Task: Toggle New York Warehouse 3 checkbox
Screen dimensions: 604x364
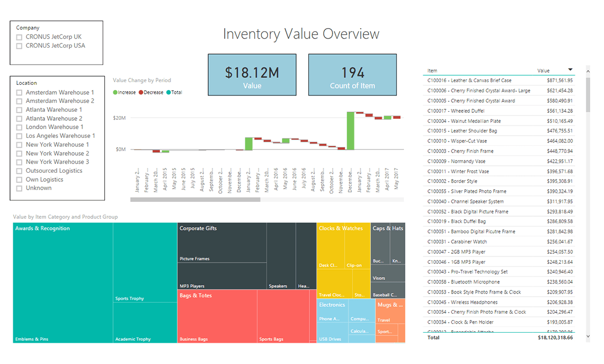Action: [x=19, y=162]
